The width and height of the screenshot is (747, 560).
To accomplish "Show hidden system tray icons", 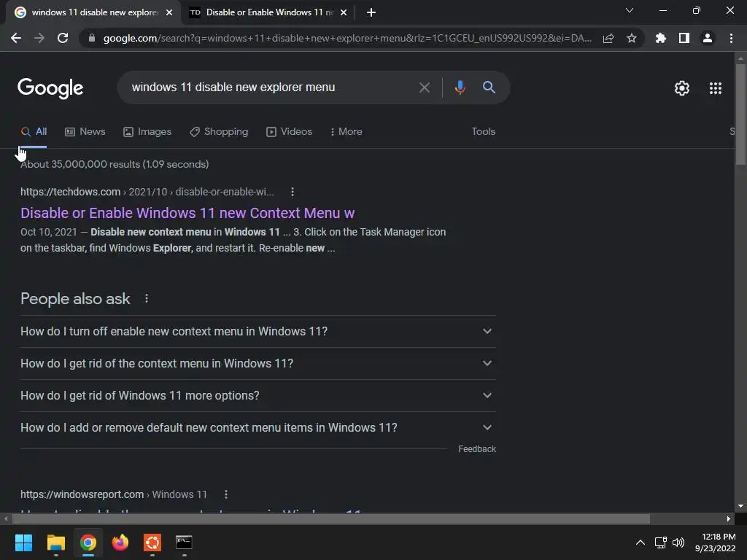I will (640, 542).
